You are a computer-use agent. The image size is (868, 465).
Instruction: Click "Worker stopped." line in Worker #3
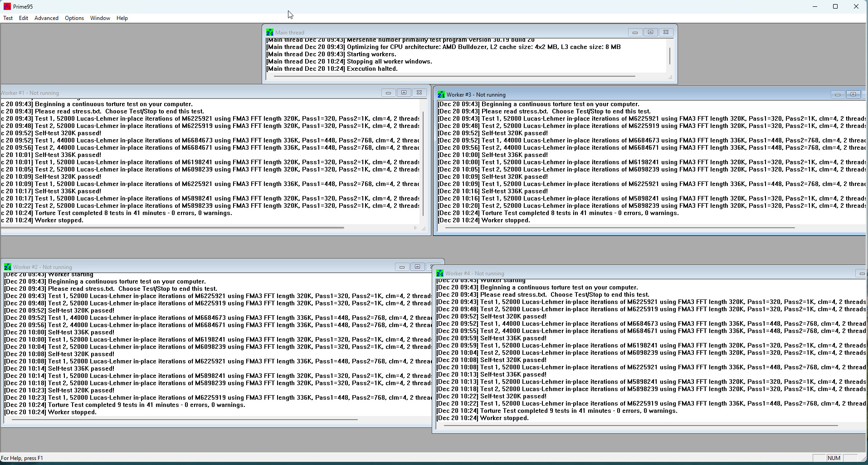coord(484,220)
